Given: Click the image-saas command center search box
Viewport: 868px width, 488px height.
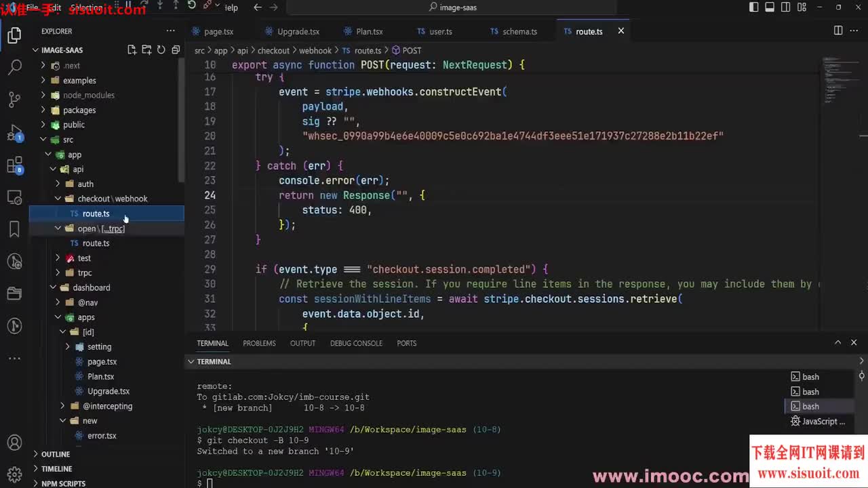Looking at the screenshot, I should (452, 7).
